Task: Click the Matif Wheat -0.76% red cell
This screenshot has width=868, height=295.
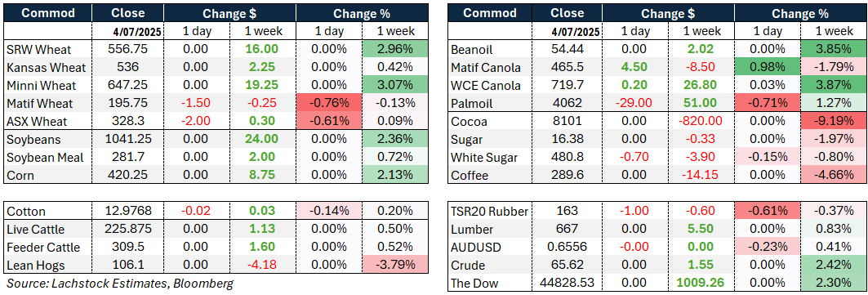Action: tap(329, 104)
